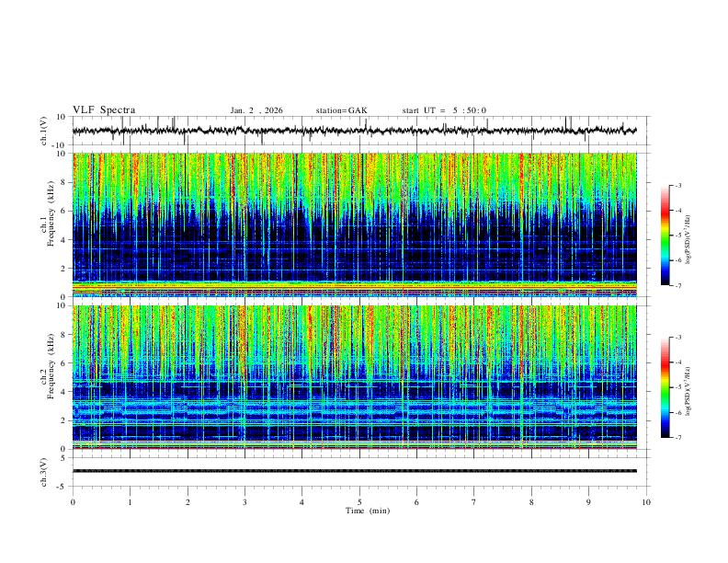
Task: Click the time axis tick label "0"
Action: point(73,502)
